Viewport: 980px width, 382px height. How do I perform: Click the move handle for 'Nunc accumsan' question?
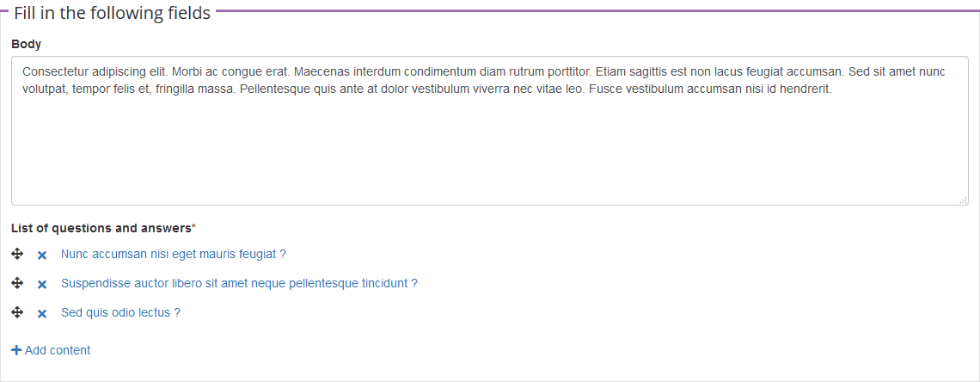coord(17,255)
